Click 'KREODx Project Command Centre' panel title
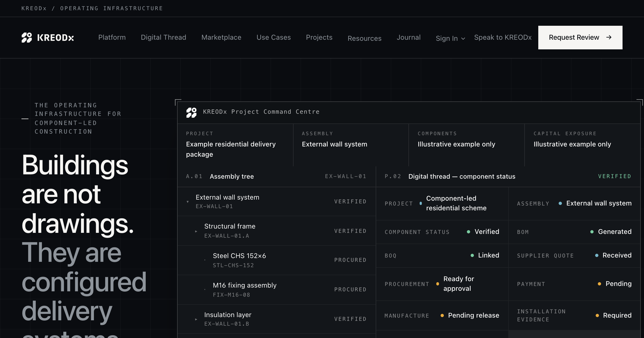 point(261,112)
